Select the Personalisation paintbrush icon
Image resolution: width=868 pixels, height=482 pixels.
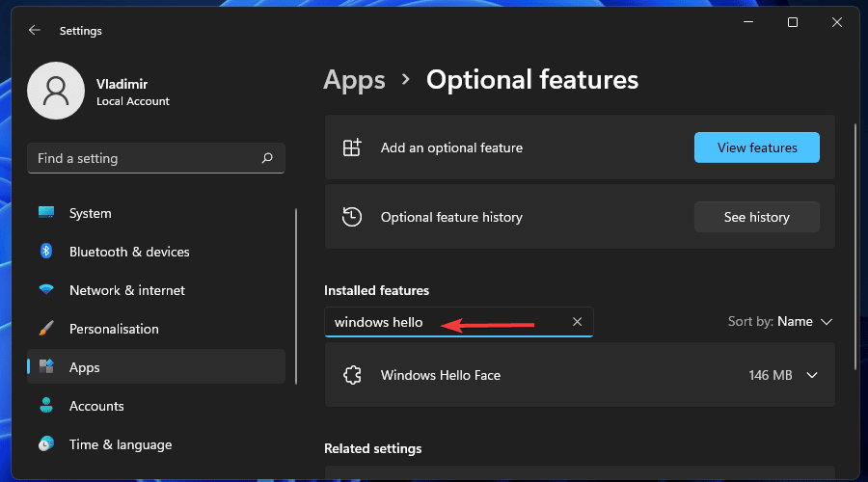[46, 328]
